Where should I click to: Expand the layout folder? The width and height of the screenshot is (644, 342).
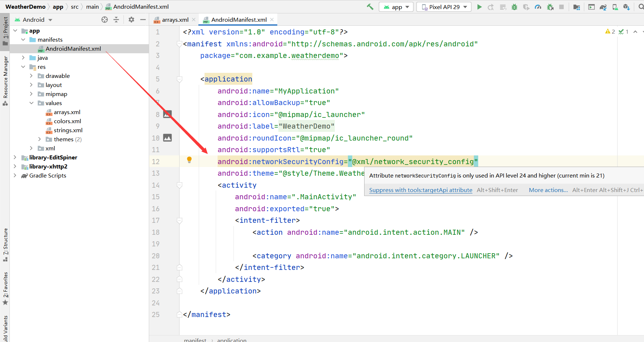(31, 85)
